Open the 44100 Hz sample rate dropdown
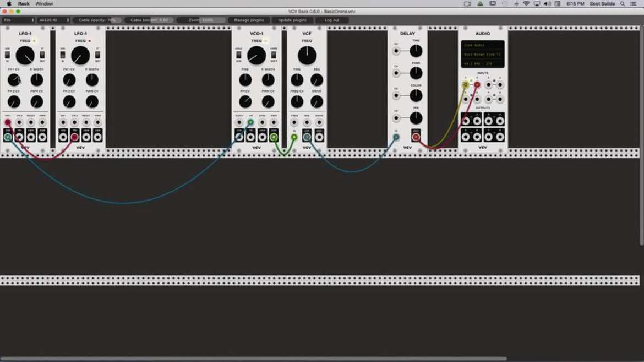This screenshot has width=644, height=362. click(54, 20)
